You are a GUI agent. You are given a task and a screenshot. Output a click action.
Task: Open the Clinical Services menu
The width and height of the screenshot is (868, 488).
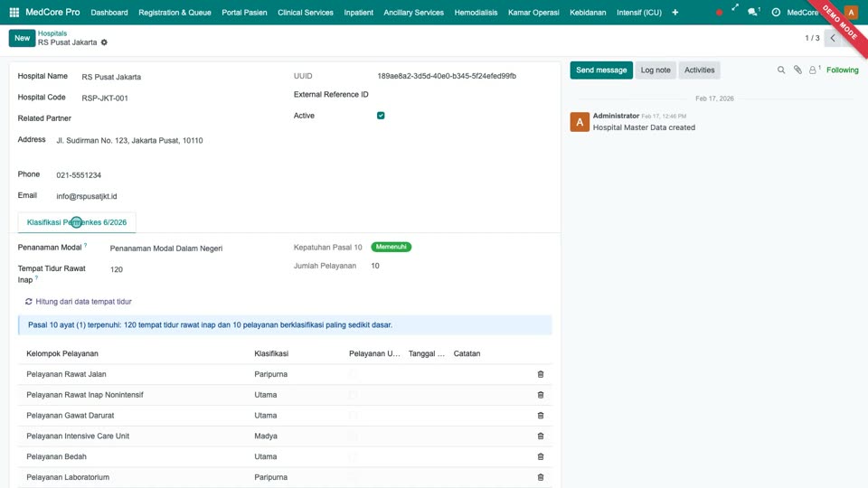coord(306,12)
